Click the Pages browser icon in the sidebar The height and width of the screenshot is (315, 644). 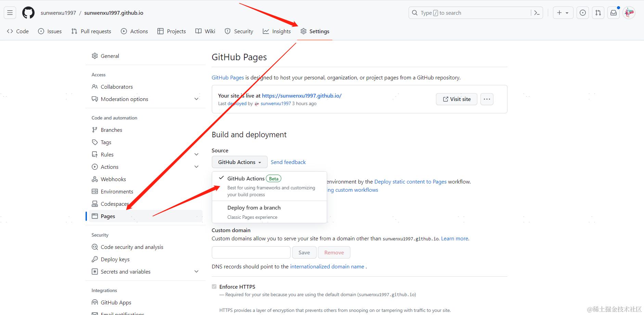[x=95, y=216]
